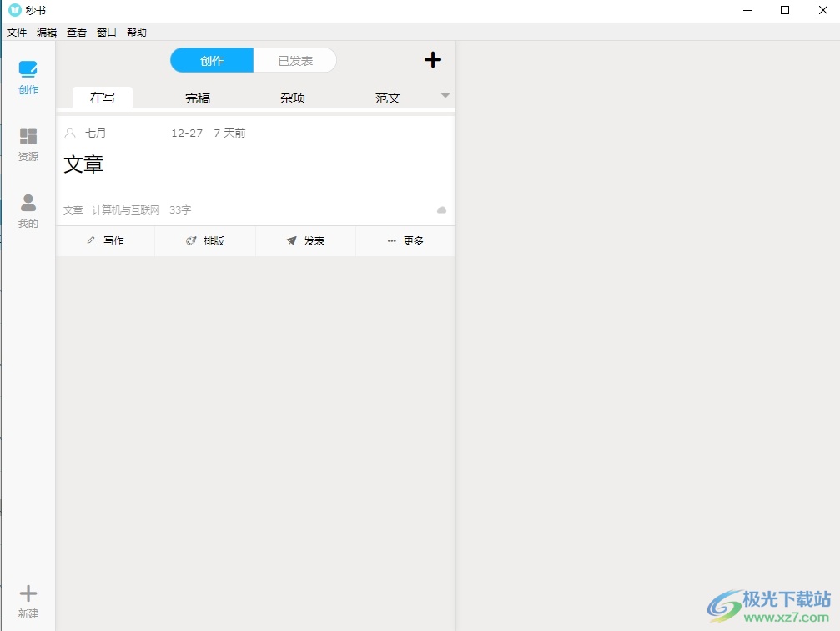Viewport: 840px width, 631px height.
Task: Click the 发表 publish button
Action: (305, 241)
